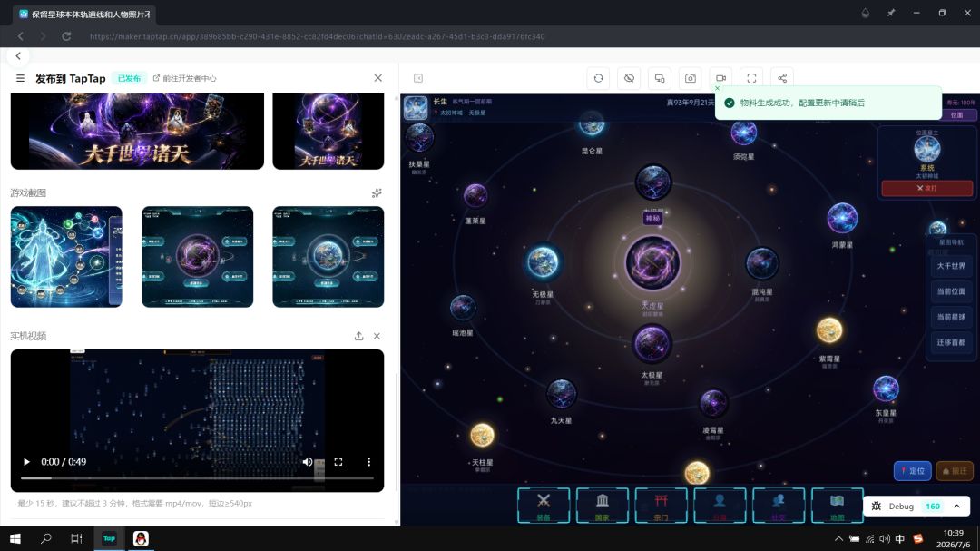Select the 天柱星 golden planet
980x551 pixels.
click(482, 436)
